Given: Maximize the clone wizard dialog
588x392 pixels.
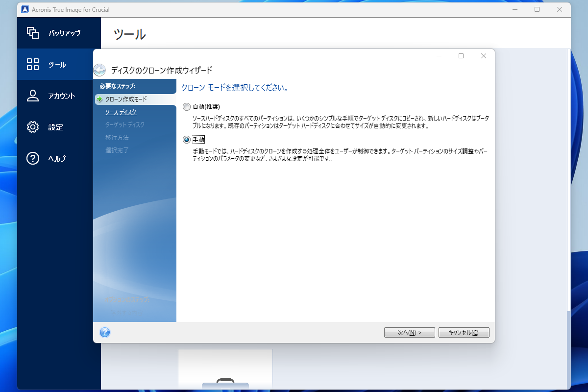Looking at the screenshot, I should click(x=461, y=56).
